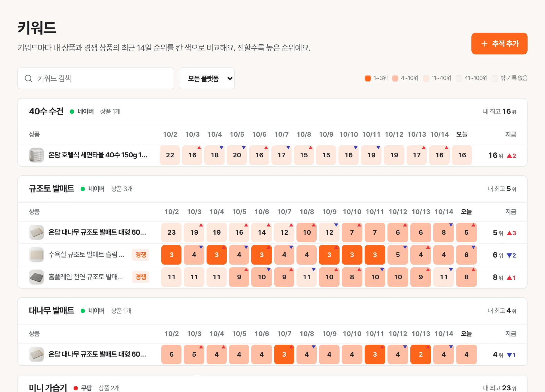Image resolution: width=545 pixels, height=392 pixels.
Task: Click the 5위 ▲3 current rank
Action: tap(504, 233)
